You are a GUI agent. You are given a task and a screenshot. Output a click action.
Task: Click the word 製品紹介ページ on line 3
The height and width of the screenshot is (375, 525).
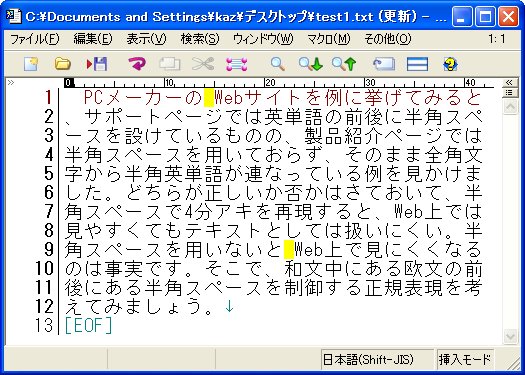[x=373, y=136]
